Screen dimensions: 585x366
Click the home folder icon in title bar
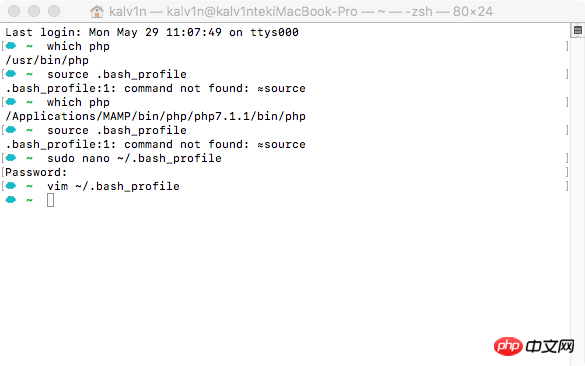coord(97,12)
